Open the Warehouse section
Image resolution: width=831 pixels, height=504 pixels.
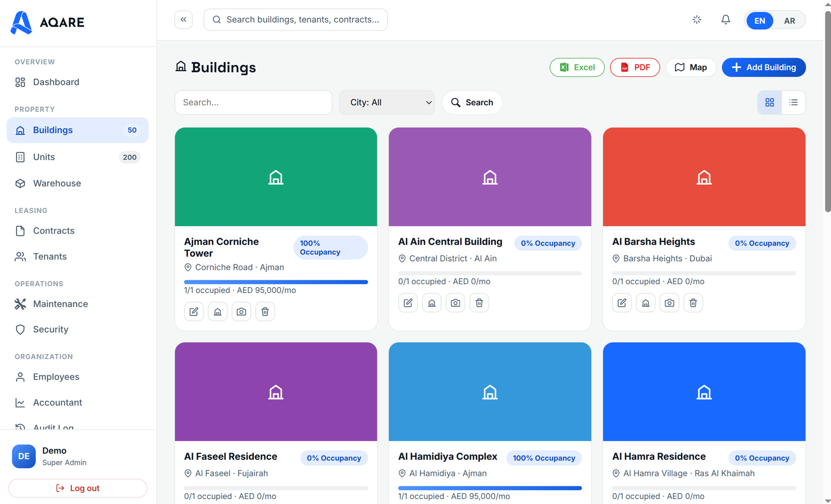pyautogui.click(x=78, y=183)
